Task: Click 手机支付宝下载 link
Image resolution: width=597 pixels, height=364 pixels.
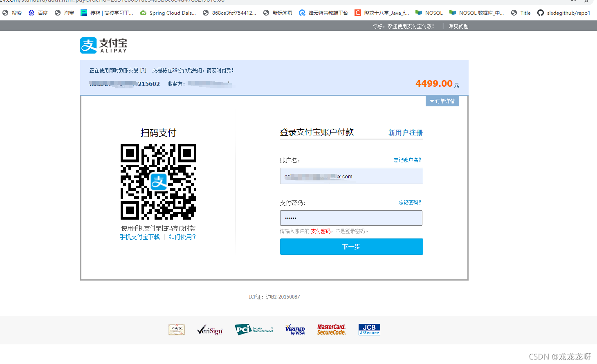Action: point(140,237)
